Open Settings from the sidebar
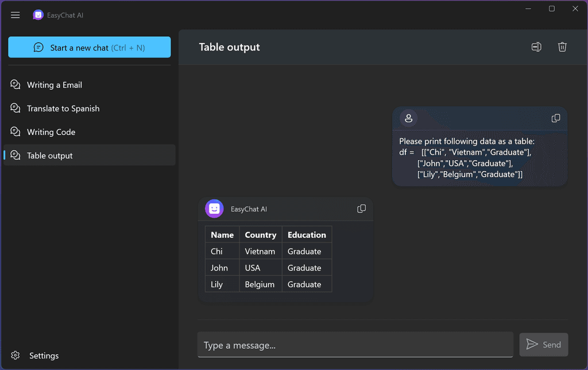The width and height of the screenshot is (588, 370). [x=44, y=355]
